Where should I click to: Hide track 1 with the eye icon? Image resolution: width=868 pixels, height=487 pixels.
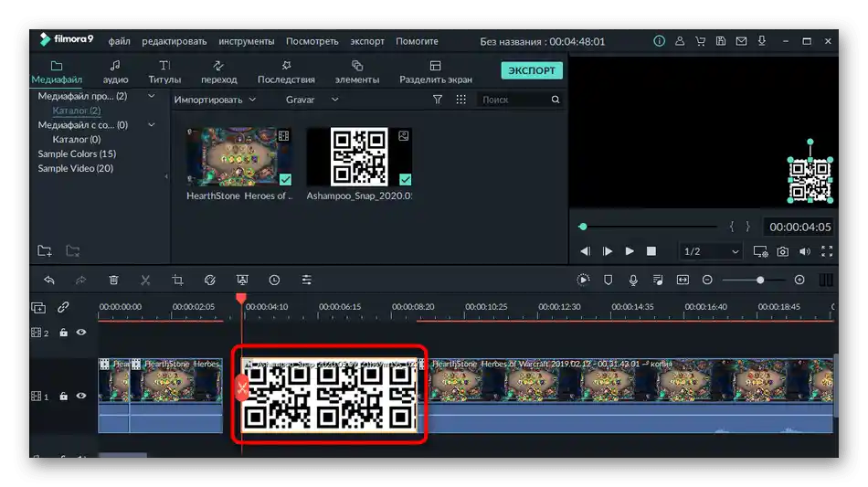click(81, 397)
